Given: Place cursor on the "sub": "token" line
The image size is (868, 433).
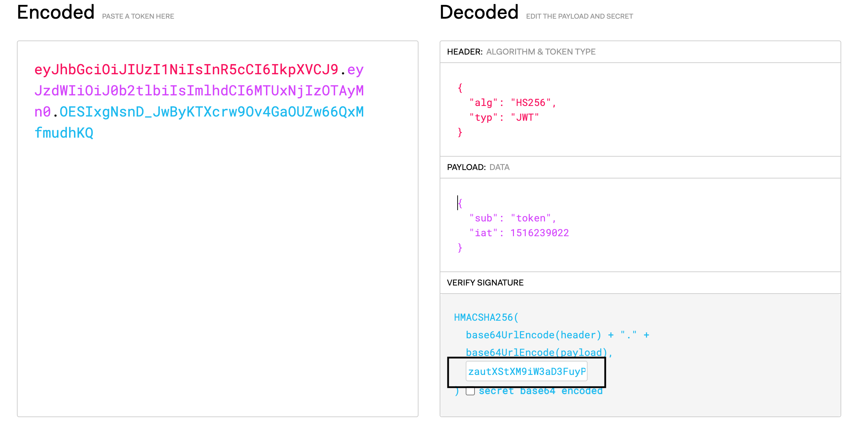Looking at the screenshot, I should click(513, 218).
